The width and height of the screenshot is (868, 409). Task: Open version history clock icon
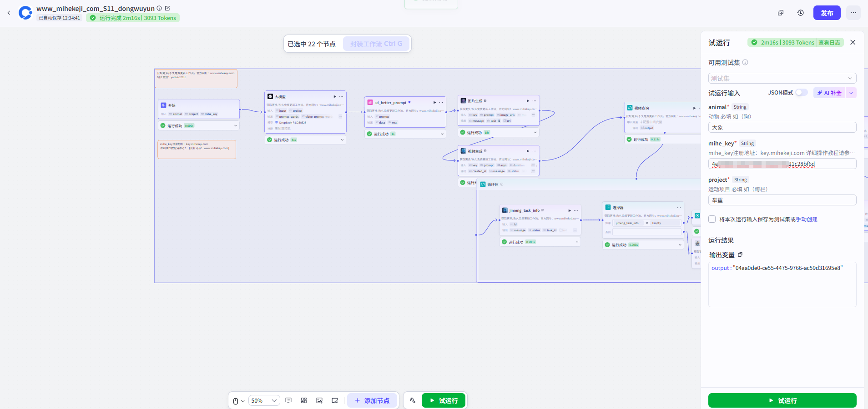(x=801, y=13)
